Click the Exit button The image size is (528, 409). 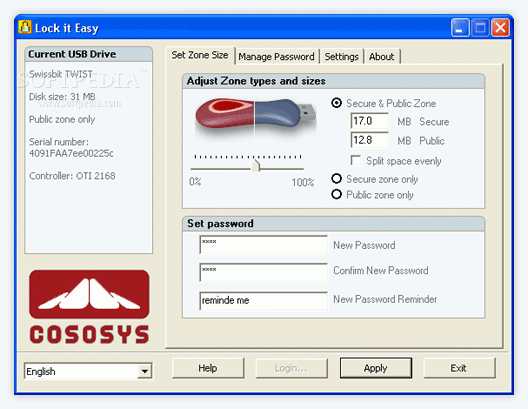[x=459, y=368]
